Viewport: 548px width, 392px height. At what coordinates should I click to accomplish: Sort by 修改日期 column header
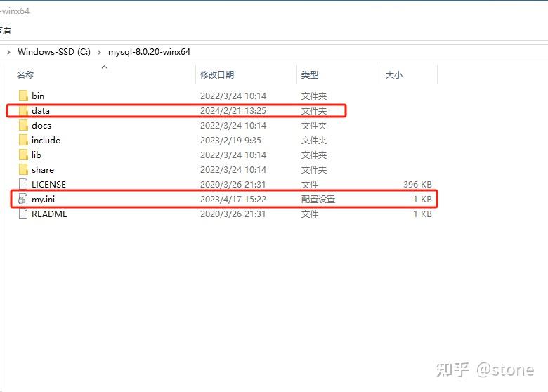[x=217, y=74]
